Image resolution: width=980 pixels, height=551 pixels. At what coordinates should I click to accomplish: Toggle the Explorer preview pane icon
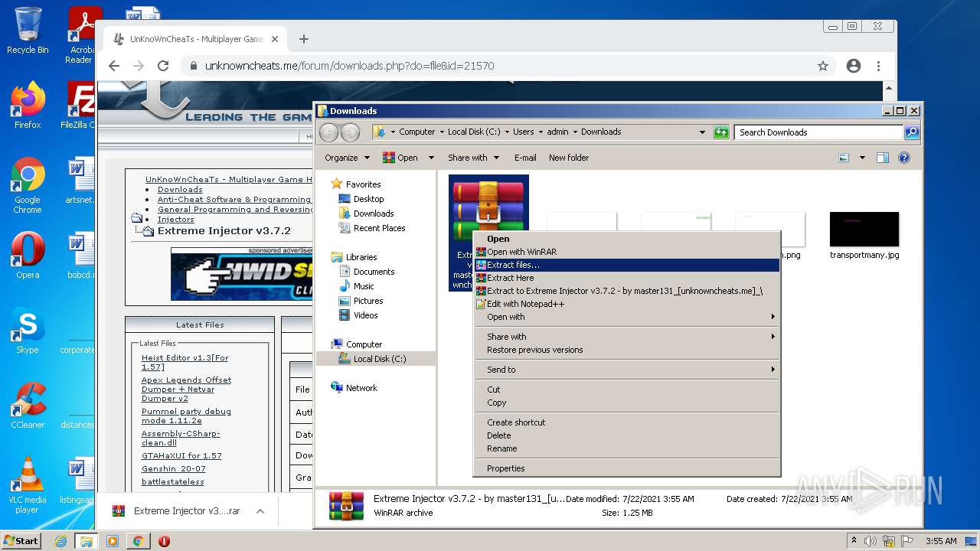click(883, 158)
